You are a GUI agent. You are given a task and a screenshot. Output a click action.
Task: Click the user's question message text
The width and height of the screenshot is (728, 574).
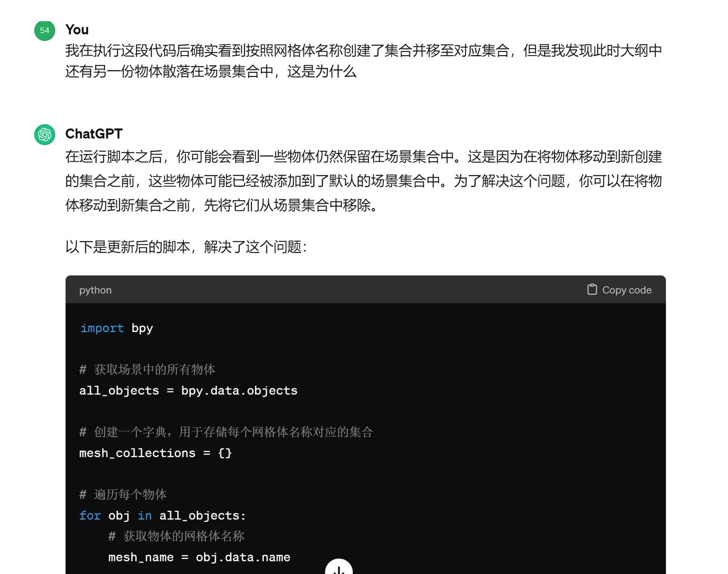tap(363, 61)
